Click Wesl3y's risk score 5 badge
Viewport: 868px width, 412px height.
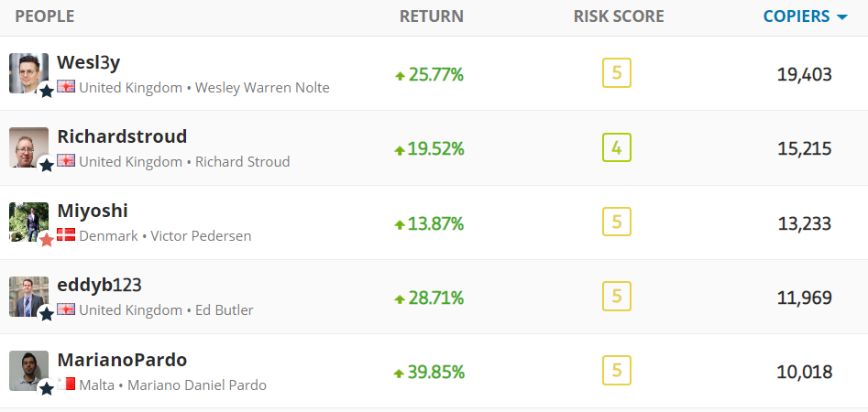pyautogui.click(x=617, y=72)
